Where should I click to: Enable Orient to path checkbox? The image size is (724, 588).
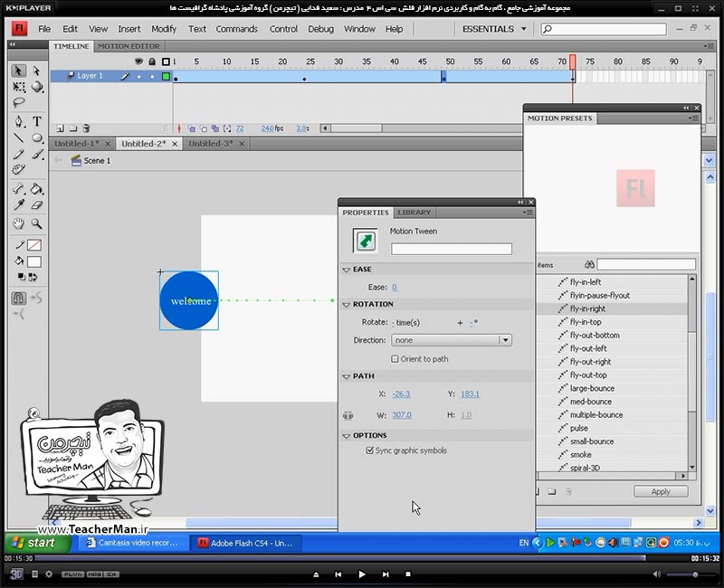tap(395, 358)
